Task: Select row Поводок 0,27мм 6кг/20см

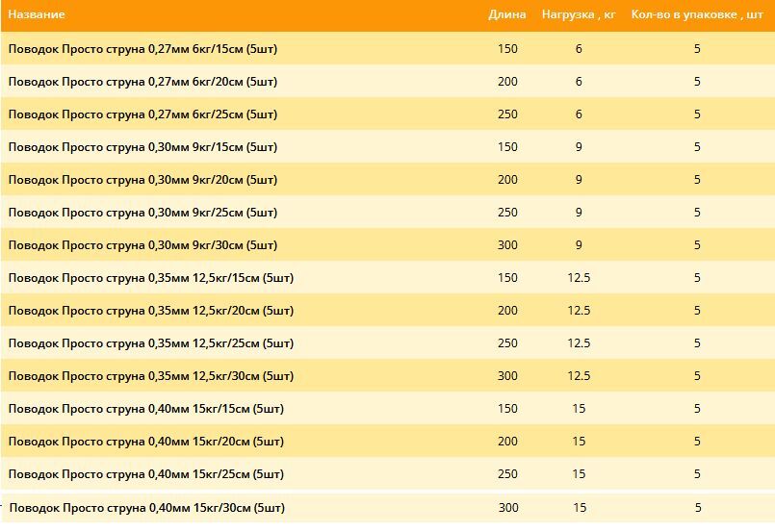Action: pyautogui.click(x=387, y=81)
